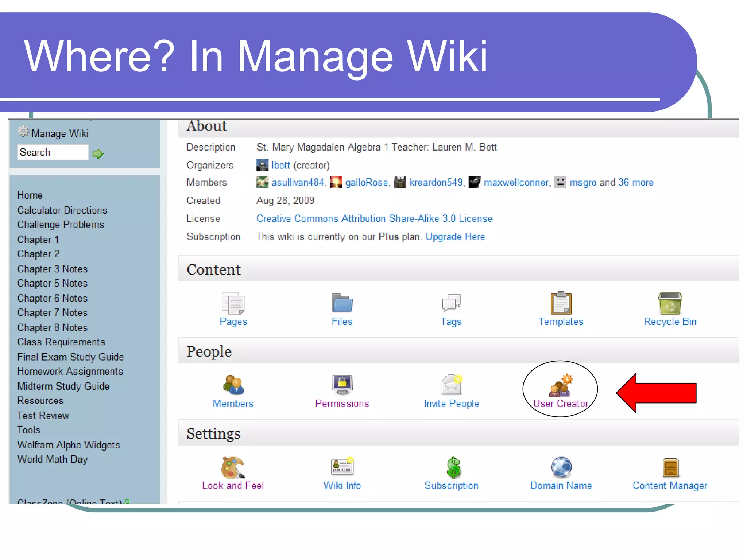Click the lbott organizer link
The width and height of the screenshot is (747, 560).
click(280, 166)
